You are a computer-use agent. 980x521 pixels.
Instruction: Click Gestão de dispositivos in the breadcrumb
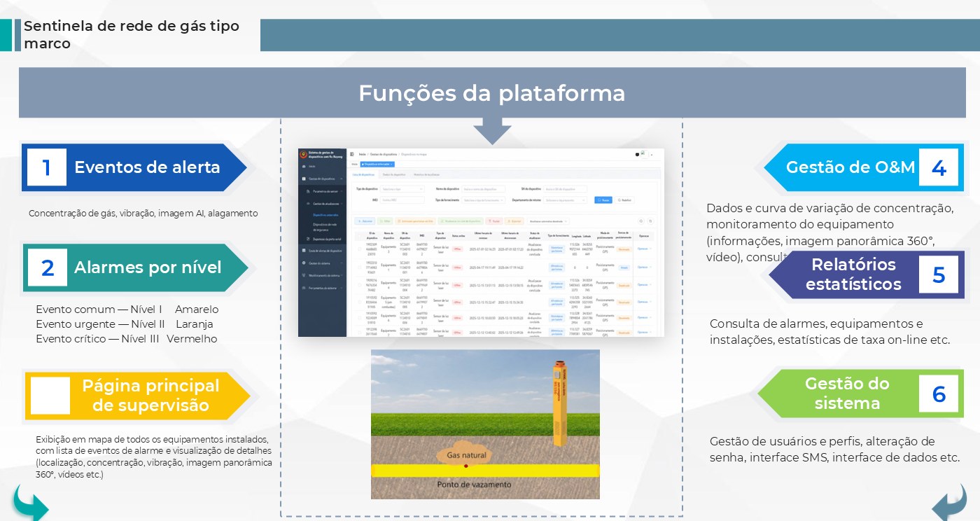point(384,154)
